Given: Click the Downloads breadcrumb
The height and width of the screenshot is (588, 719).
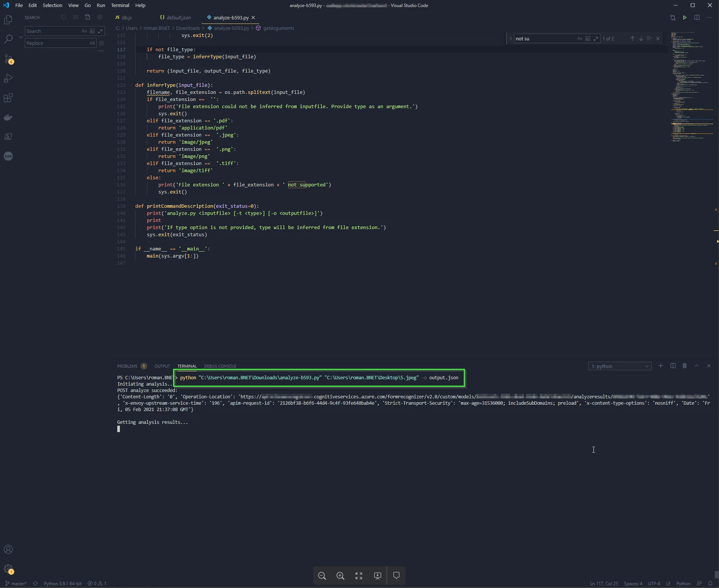Looking at the screenshot, I should pyautogui.click(x=188, y=28).
